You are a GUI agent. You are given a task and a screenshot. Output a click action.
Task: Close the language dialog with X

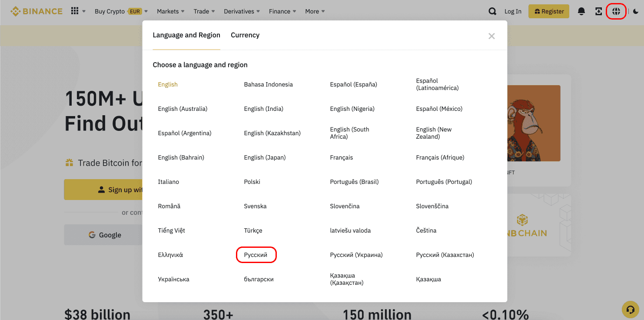[x=491, y=36]
